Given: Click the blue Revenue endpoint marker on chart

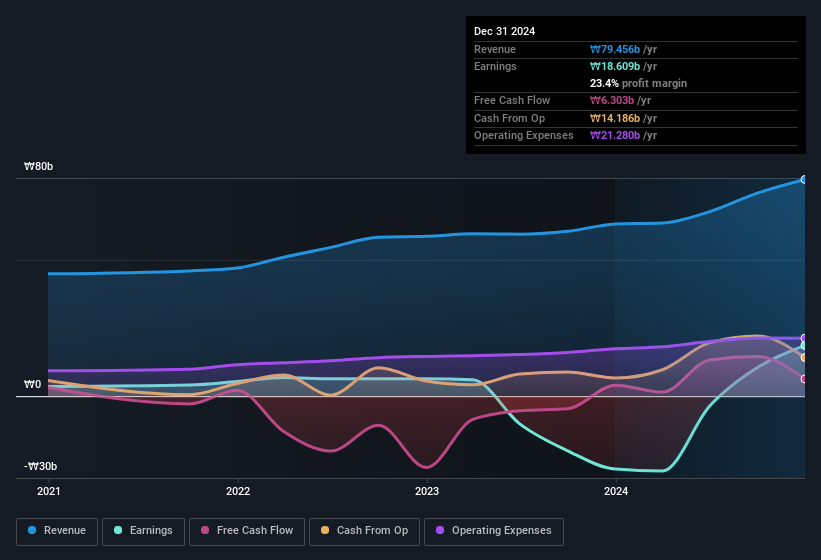Looking at the screenshot, I should 804,180.
